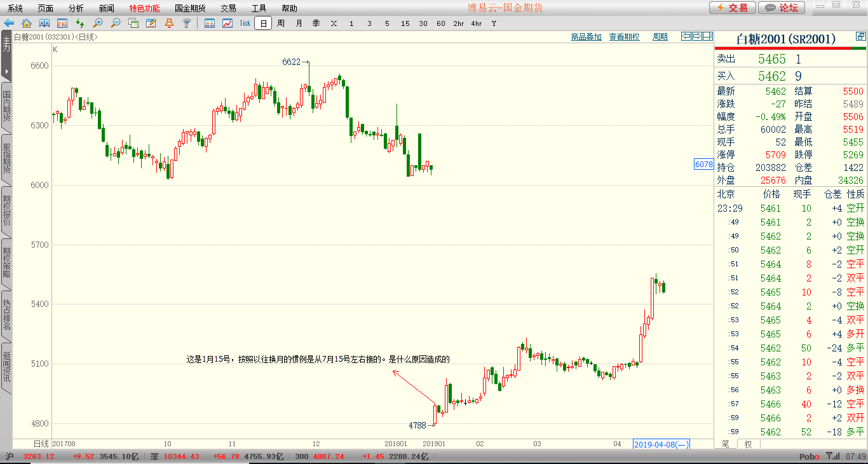
Task: Click the filter funnel icon
Action: coord(187,24)
